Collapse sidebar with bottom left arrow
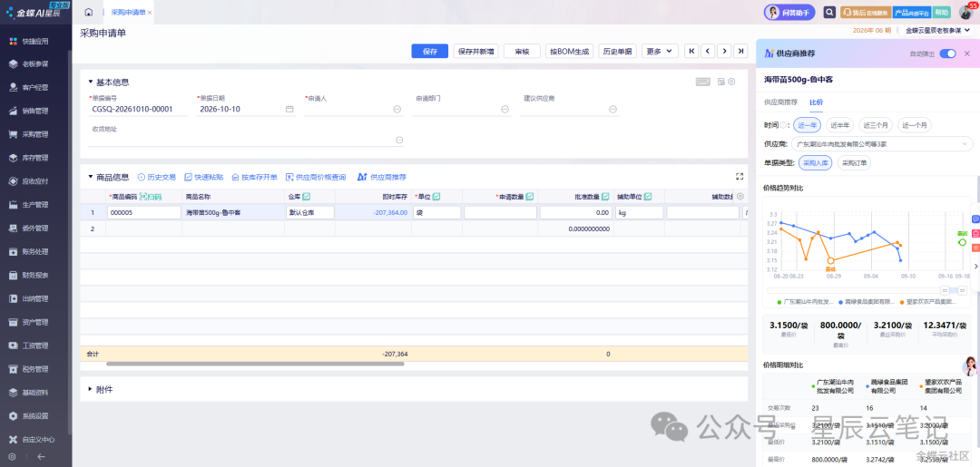Screen dimensions: 980x467 click(41, 457)
